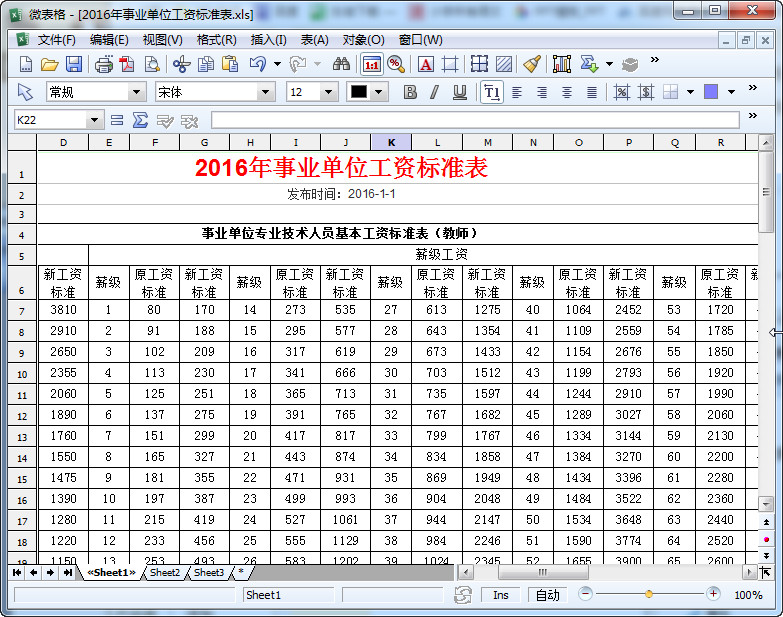Select the row 7 header
The width and height of the screenshot is (783, 617).
coord(22,310)
